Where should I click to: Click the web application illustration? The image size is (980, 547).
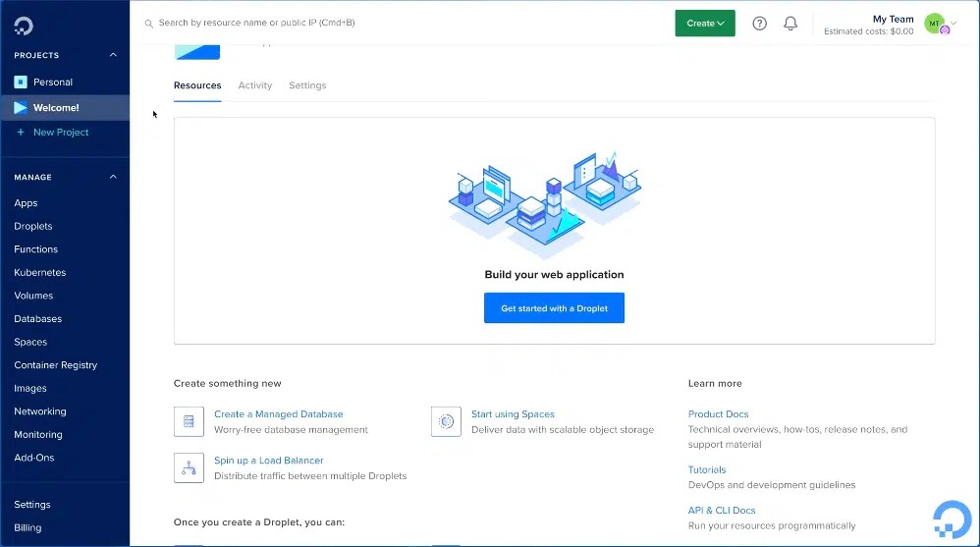pos(545,204)
